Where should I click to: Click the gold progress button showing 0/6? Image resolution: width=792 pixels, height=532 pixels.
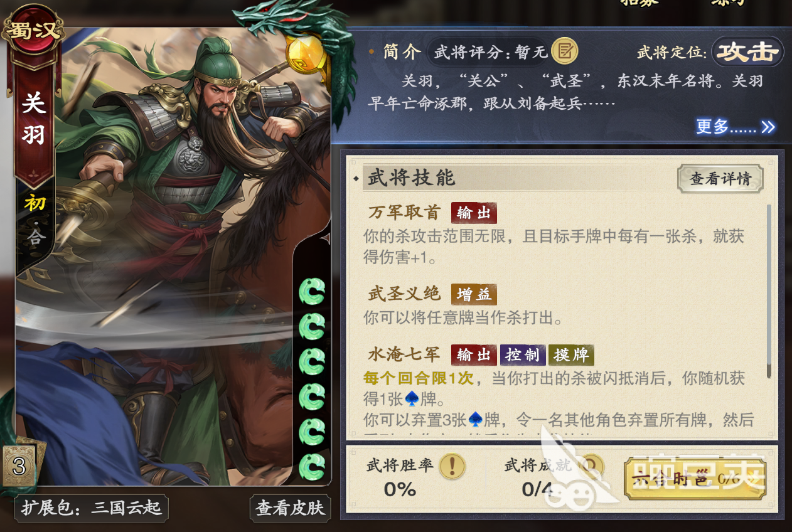point(695,479)
